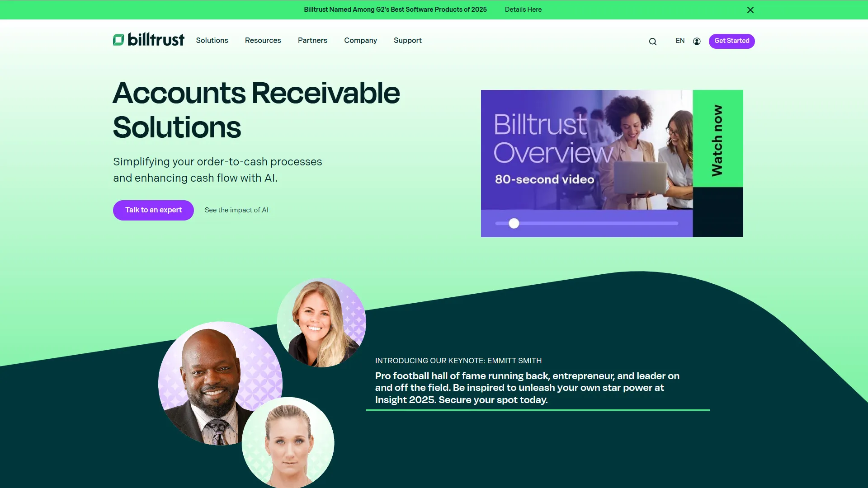
Task: Click the G2 Best Software Products announcement text
Action: click(x=395, y=9)
